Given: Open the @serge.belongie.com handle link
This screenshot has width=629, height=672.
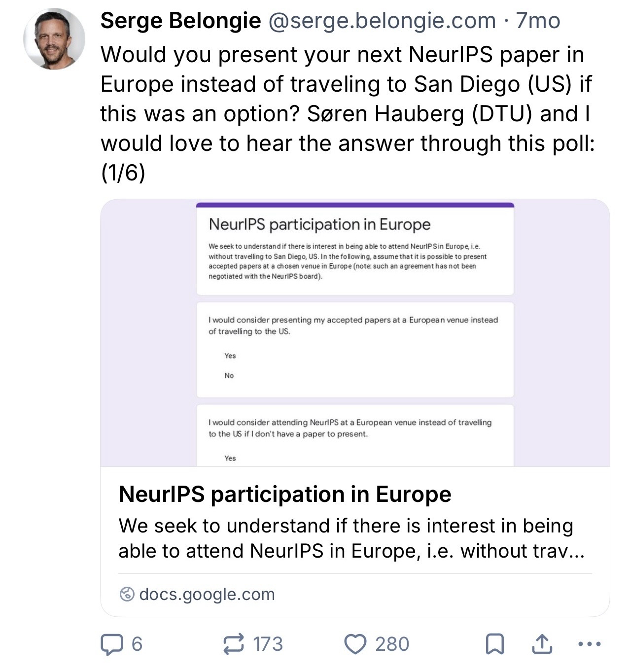Looking at the screenshot, I should (x=382, y=21).
